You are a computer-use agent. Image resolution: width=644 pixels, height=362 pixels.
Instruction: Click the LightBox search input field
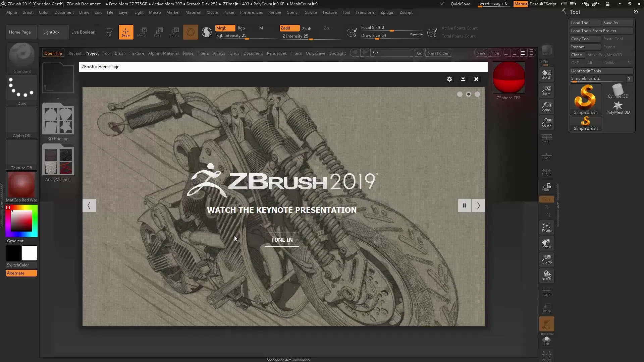click(x=391, y=53)
